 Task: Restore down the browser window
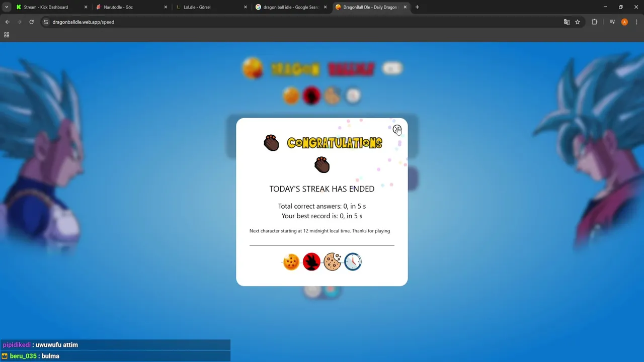(x=621, y=7)
